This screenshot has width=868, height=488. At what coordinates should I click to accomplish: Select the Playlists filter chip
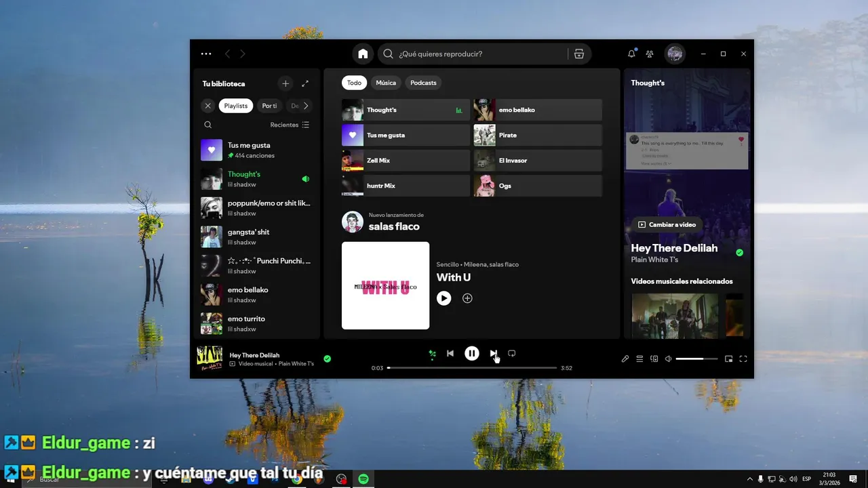tap(236, 106)
